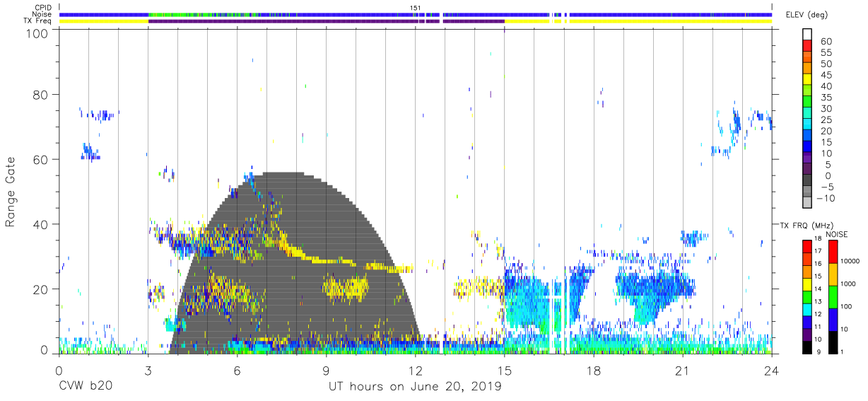The image size is (868, 401).
Task: Select y-axis tick label '80'
Action: [40, 94]
